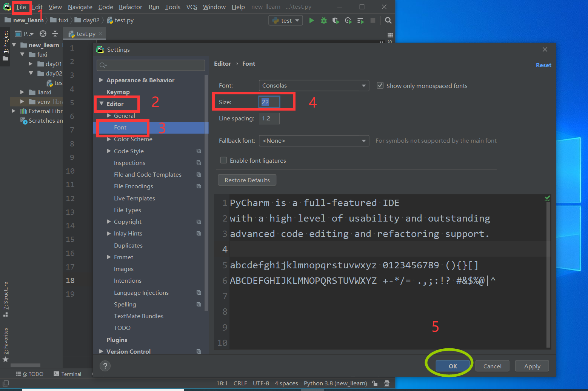
Task: Click the Settings search field
Action: [x=151, y=65]
